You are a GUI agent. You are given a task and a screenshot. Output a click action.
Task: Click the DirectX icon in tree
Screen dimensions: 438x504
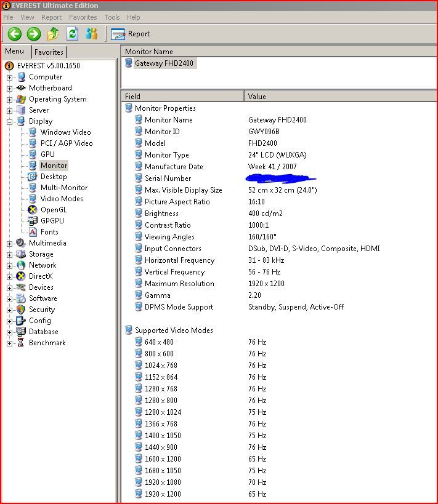click(21, 276)
